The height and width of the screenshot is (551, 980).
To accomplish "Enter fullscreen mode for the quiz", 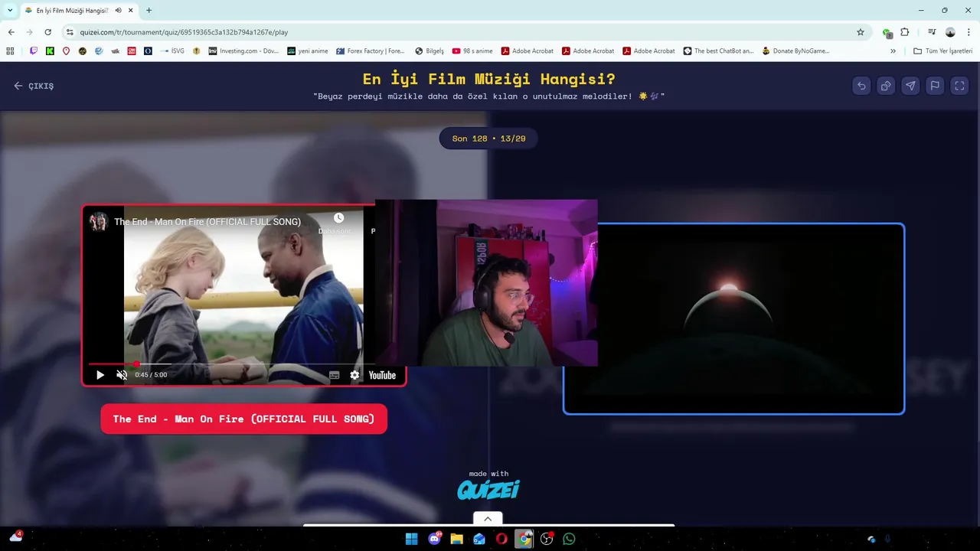I will pyautogui.click(x=959, y=86).
